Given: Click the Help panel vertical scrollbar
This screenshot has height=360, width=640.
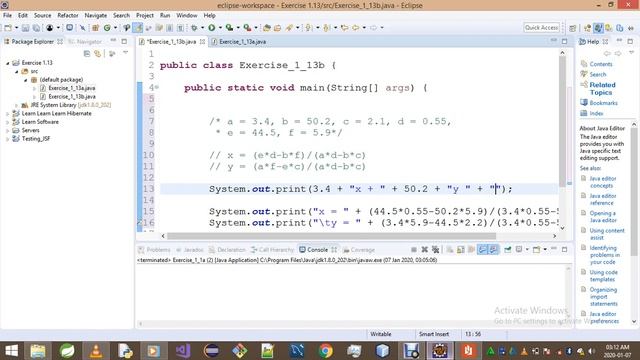Looking at the screenshot, I should click(x=633, y=192).
